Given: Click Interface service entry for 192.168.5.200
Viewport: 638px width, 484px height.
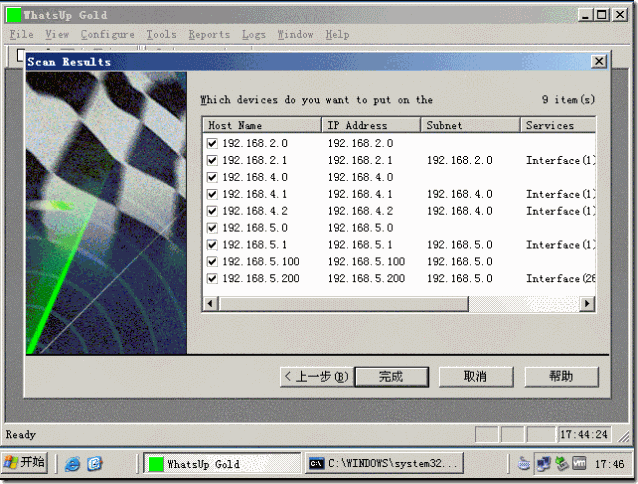Looking at the screenshot, I should [x=561, y=278].
